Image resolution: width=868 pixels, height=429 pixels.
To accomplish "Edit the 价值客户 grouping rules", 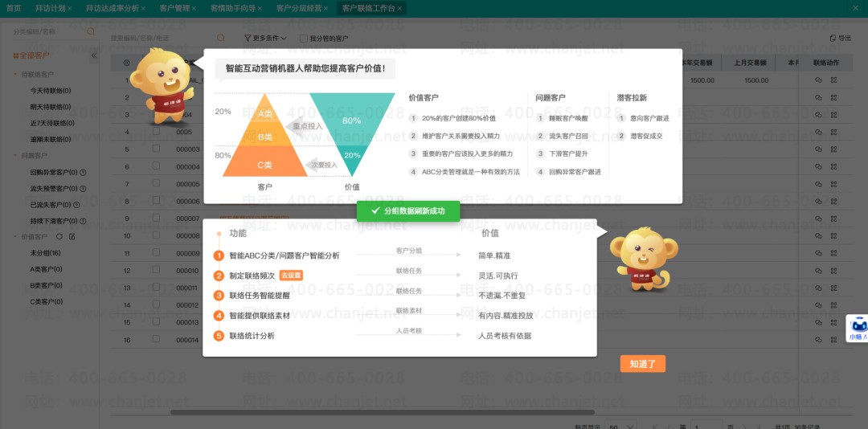I will (72, 237).
